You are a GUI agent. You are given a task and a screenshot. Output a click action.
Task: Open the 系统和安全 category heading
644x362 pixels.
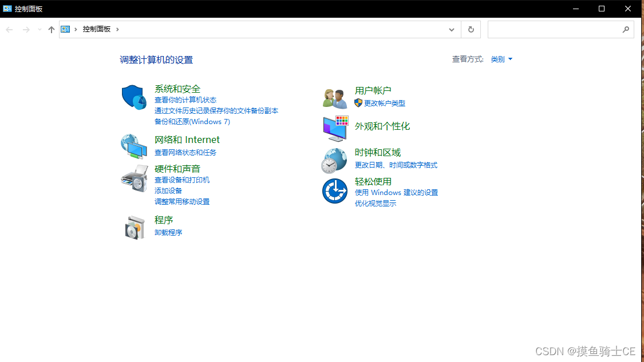click(177, 89)
